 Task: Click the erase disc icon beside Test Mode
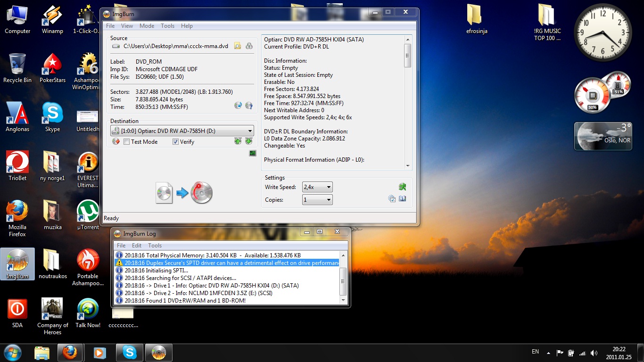pyautogui.click(x=116, y=141)
